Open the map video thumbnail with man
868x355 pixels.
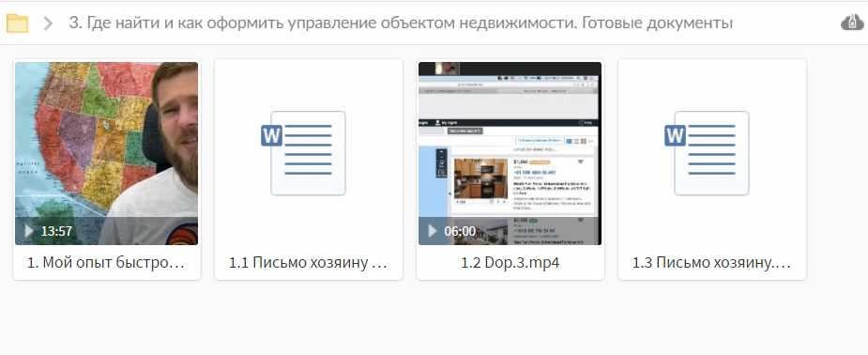[106, 153]
